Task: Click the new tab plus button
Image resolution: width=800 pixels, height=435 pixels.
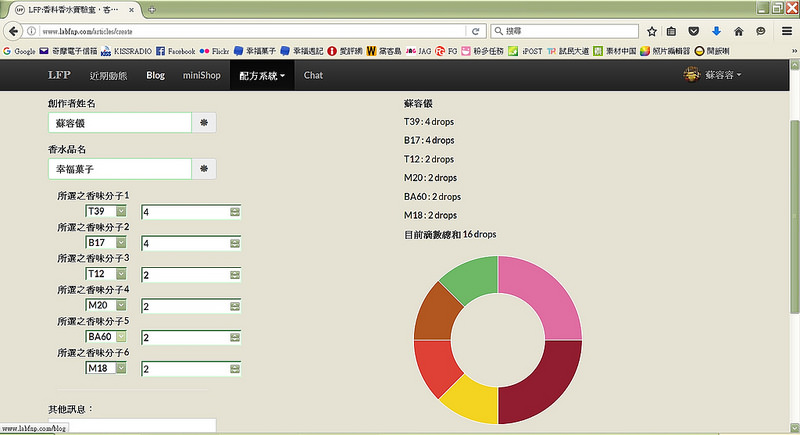Action: tap(152, 9)
